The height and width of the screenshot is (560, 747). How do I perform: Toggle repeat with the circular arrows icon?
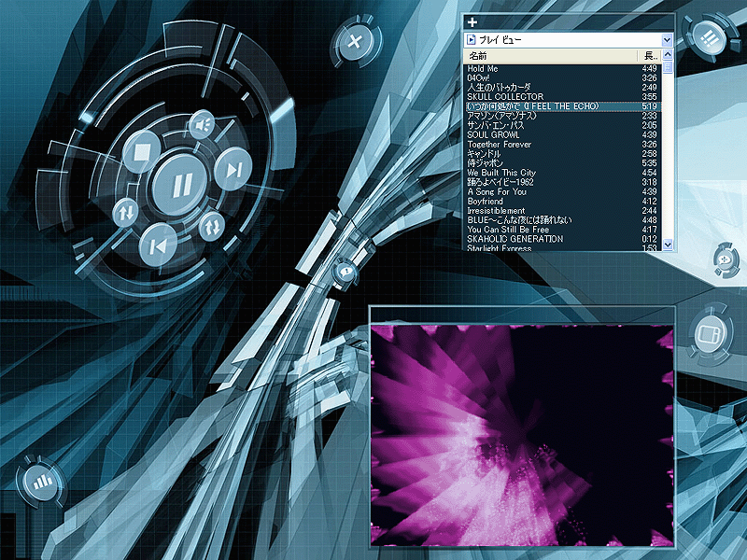coord(212,226)
